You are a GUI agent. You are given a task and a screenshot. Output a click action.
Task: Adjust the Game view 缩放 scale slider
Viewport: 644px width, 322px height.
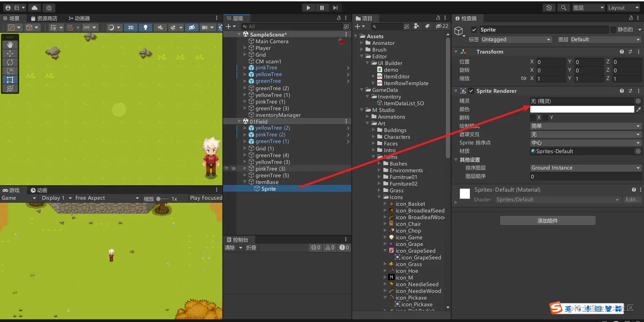coord(163,199)
